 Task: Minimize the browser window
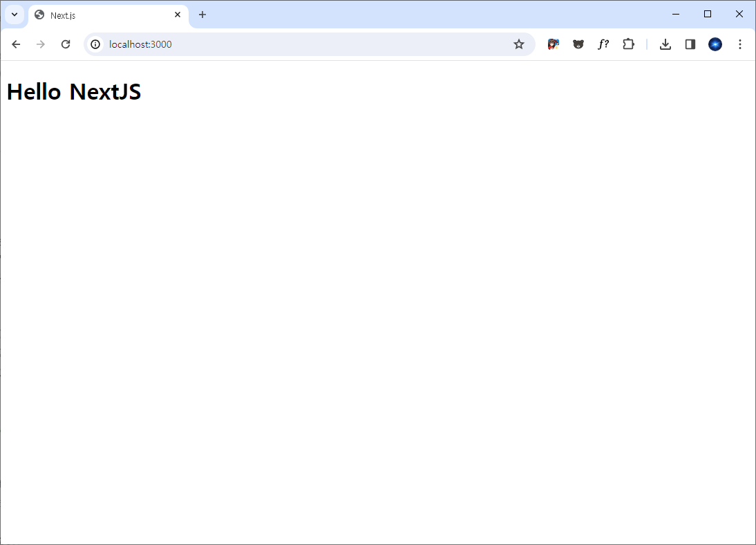(x=676, y=14)
